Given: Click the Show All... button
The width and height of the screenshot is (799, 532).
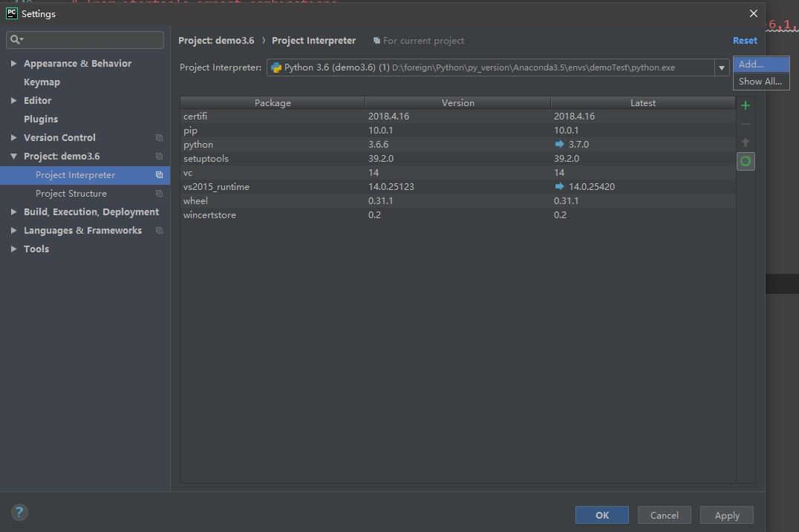Looking at the screenshot, I should [x=760, y=82].
